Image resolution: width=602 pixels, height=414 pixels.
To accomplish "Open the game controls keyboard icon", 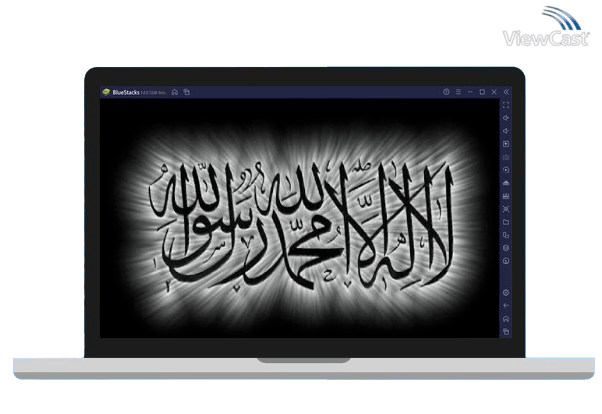I will click(x=506, y=157).
